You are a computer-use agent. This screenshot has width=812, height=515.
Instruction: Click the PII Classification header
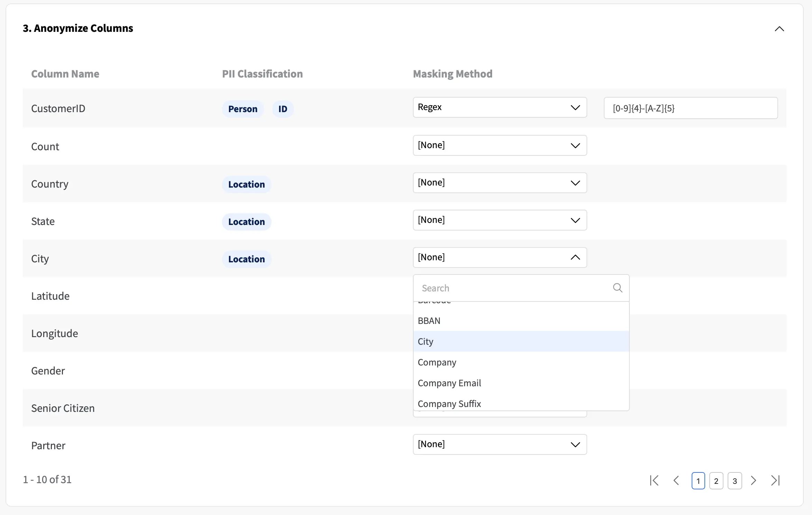click(262, 74)
